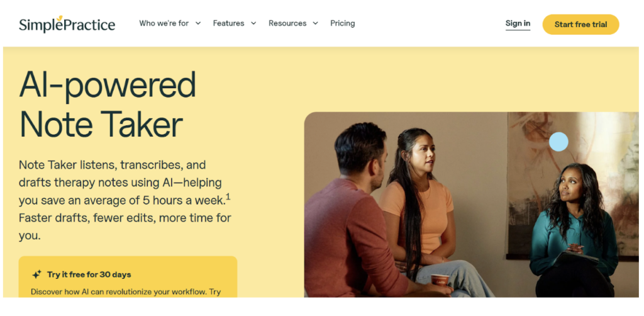Expand the chevron next to Features
The height and width of the screenshot is (316, 644).
click(x=253, y=23)
